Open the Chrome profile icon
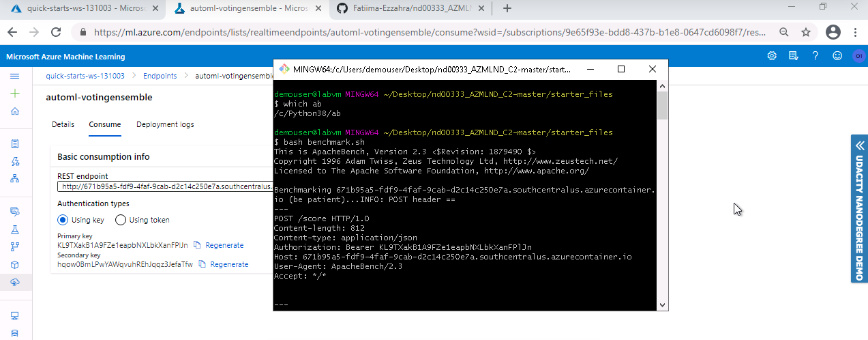Screen dimensions: 868x340 coord(833,32)
